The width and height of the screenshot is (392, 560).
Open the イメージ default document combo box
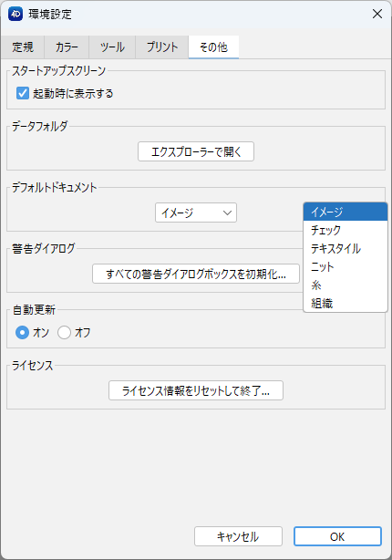pyautogui.click(x=196, y=213)
